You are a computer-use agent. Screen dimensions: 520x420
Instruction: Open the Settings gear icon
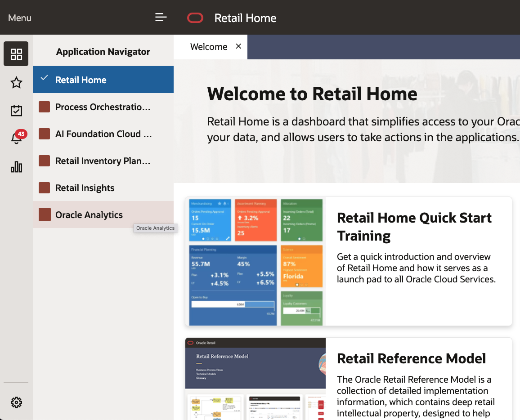tap(16, 402)
